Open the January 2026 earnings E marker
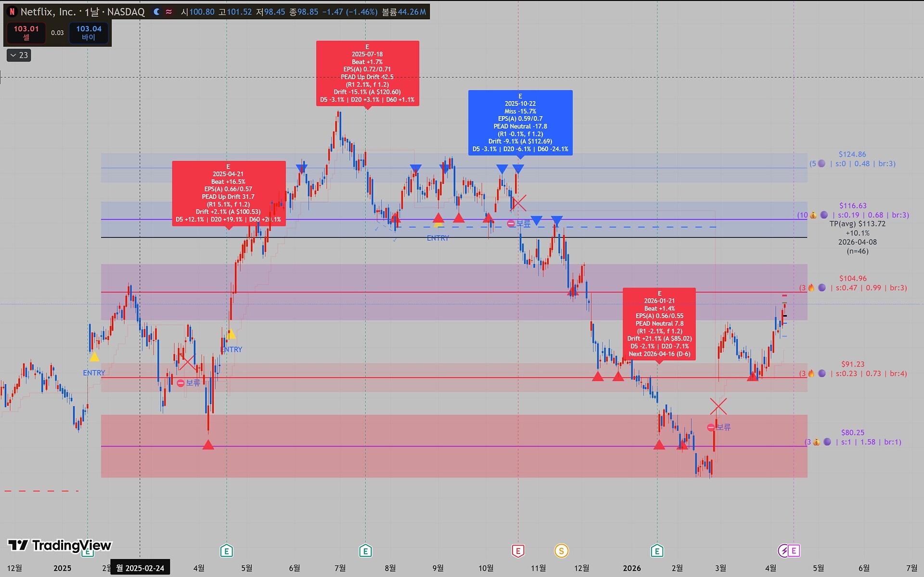 click(657, 551)
